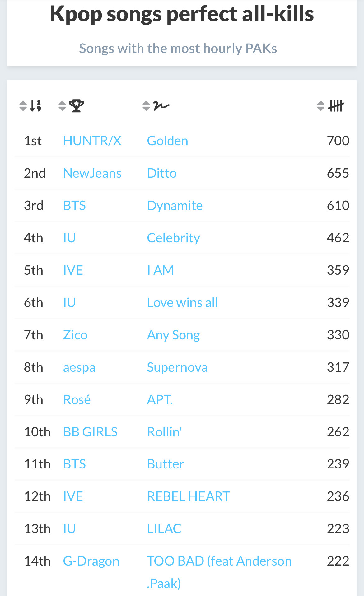Sort by song title signature icon
Viewport: 364px width, 596px height.
(x=156, y=106)
